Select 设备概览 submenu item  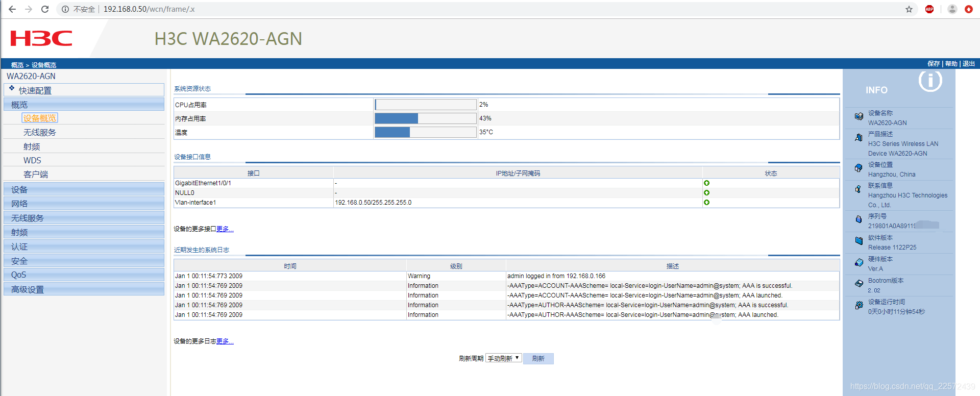(40, 118)
